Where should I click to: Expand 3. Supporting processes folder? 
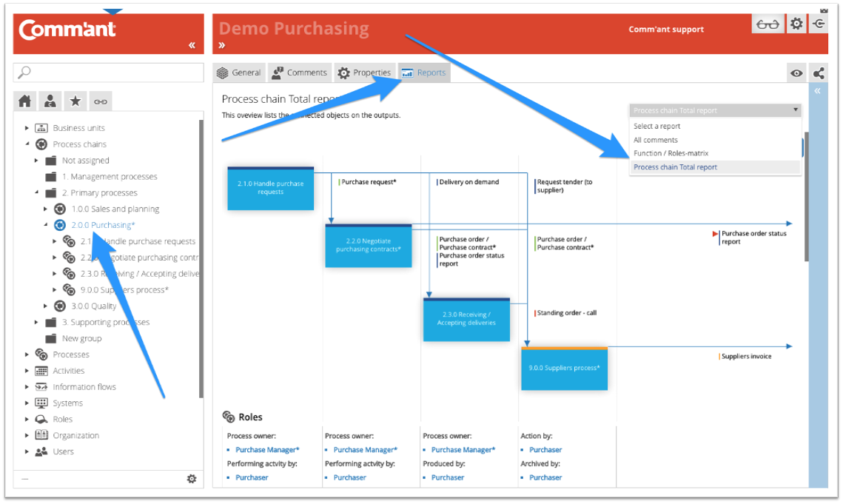coord(36,322)
